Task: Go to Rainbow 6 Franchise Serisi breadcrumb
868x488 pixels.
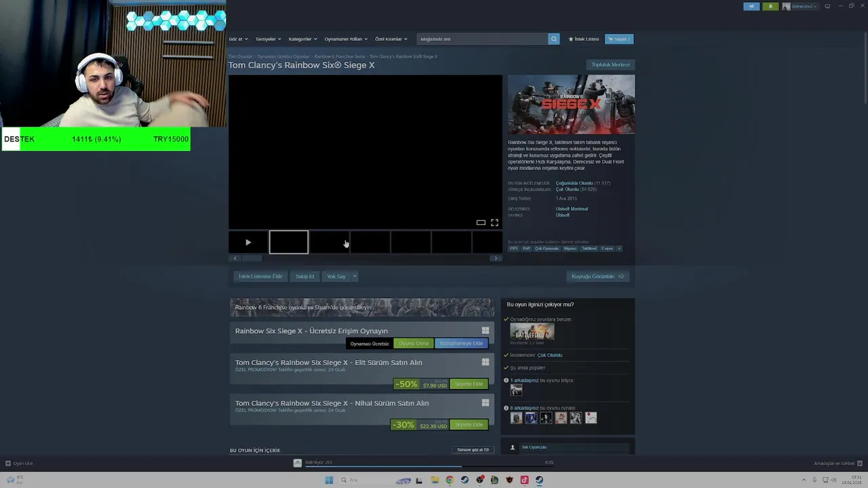Action: [x=339, y=56]
